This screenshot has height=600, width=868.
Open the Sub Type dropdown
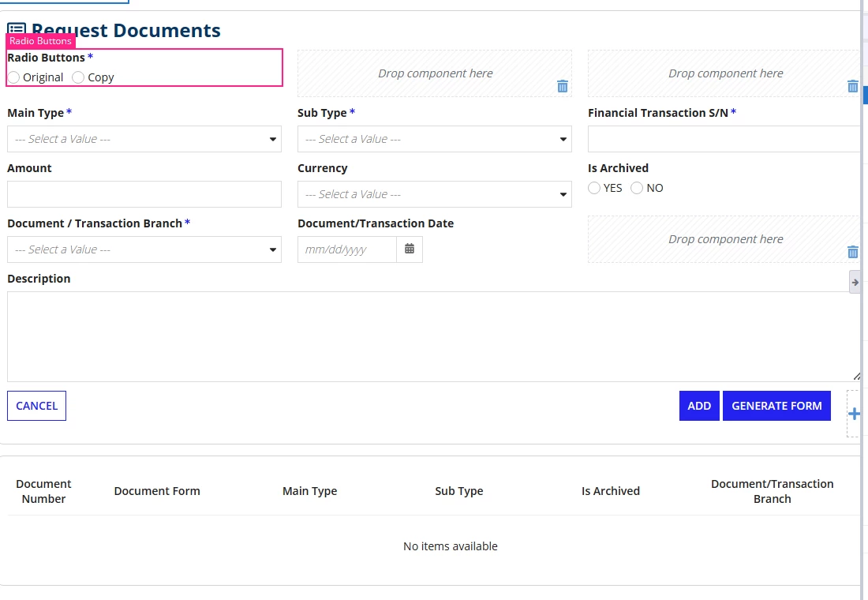tap(435, 139)
